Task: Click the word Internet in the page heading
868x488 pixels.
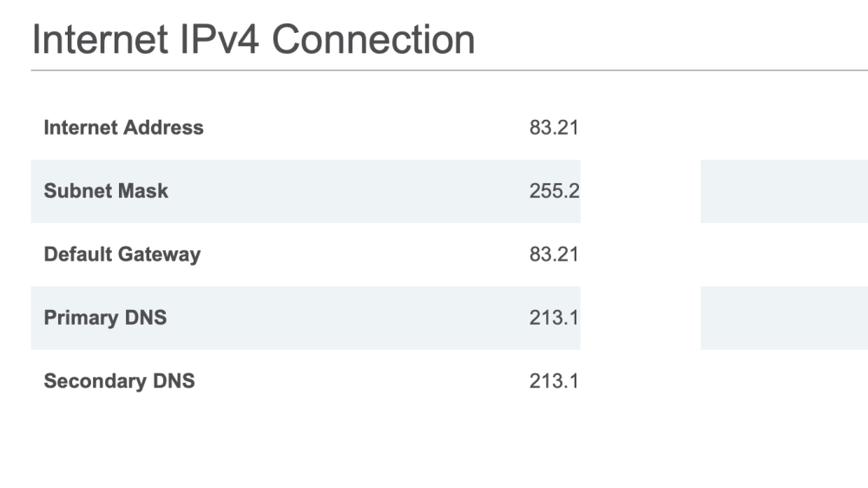Action: pyautogui.click(x=100, y=40)
